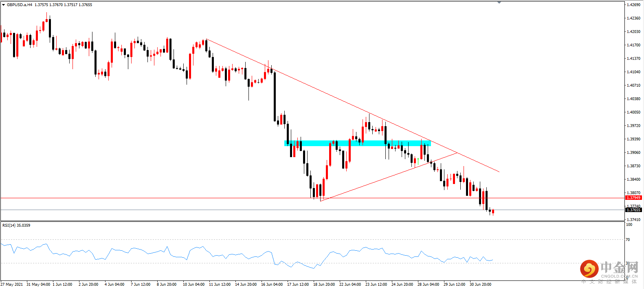Click the 1.38070 price axis label

tap(633, 193)
